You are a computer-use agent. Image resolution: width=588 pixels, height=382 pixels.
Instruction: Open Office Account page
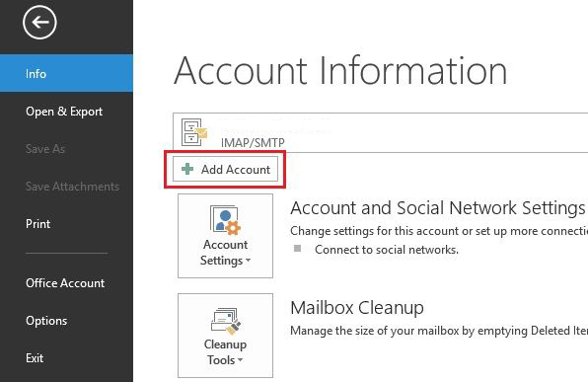pos(66,283)
